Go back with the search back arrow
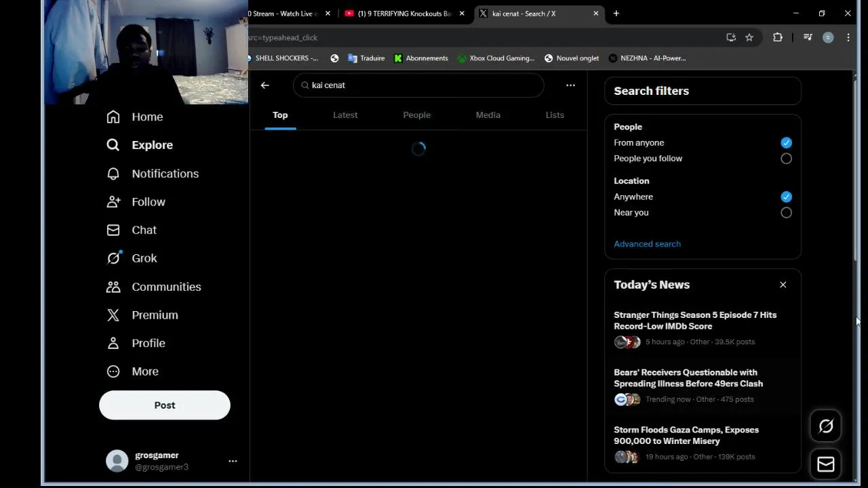 coord(265,85)
